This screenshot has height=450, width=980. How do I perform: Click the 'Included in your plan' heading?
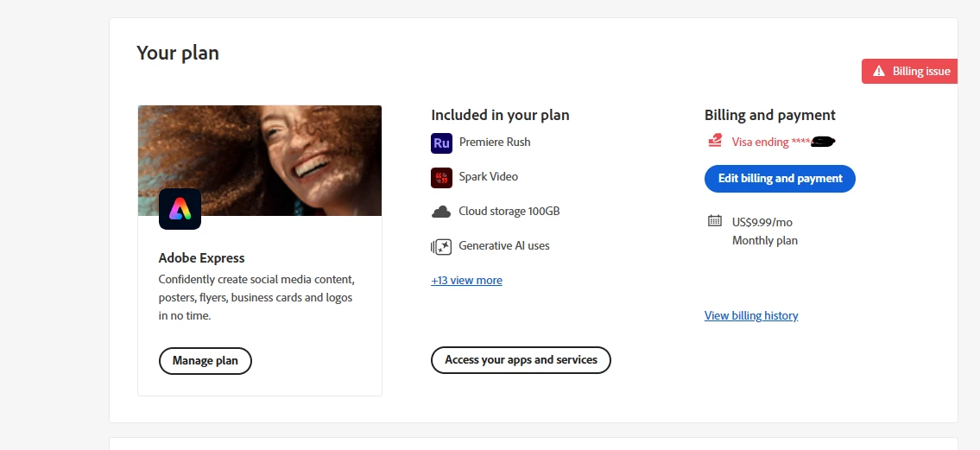500,115
